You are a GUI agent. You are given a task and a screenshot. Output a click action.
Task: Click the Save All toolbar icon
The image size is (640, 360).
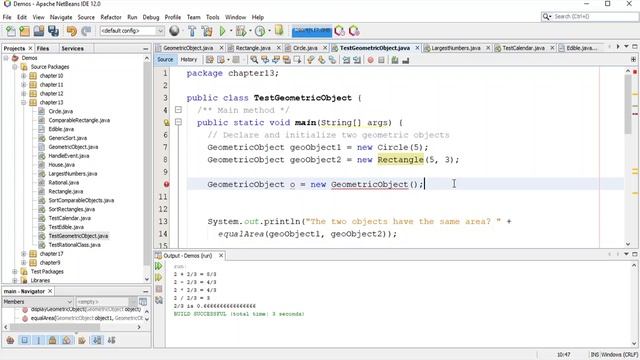click(53, 31)
